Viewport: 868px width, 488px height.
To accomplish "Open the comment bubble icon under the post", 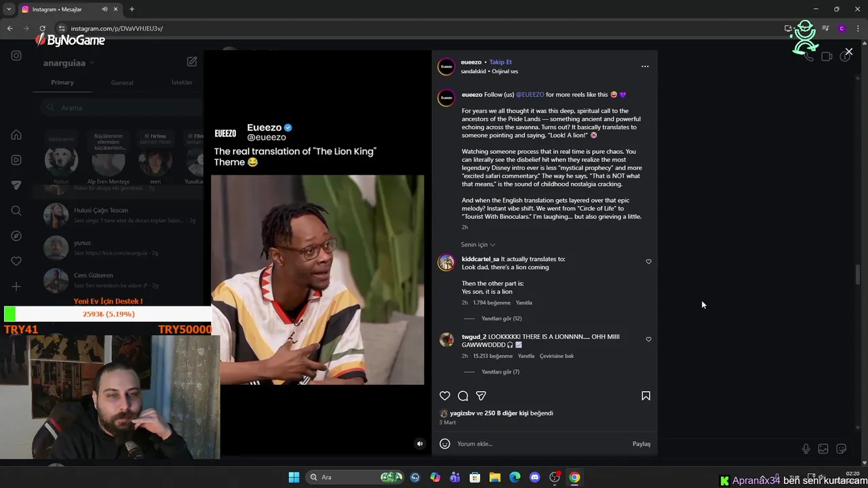I will [x=463, y=396].
